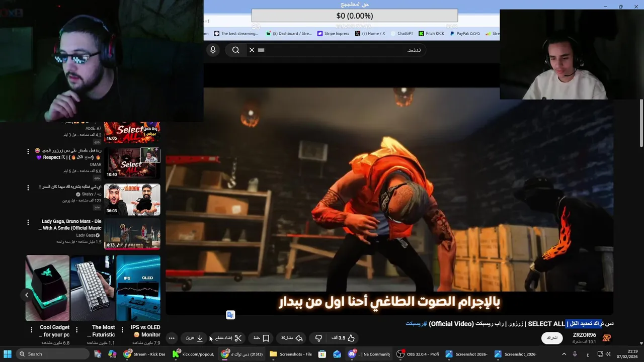Click the on-screen keyboard icon in search
644x362 pixels.
[261, 50]
